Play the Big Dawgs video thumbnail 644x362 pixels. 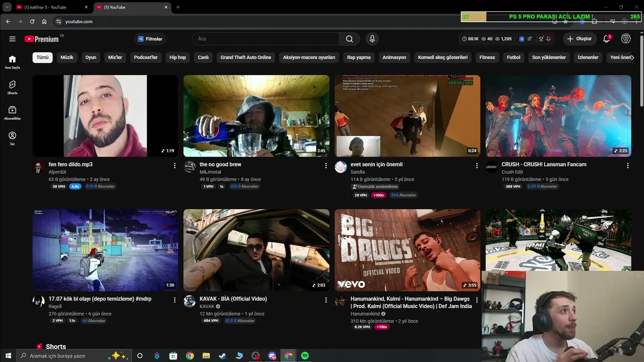point(408,250)
